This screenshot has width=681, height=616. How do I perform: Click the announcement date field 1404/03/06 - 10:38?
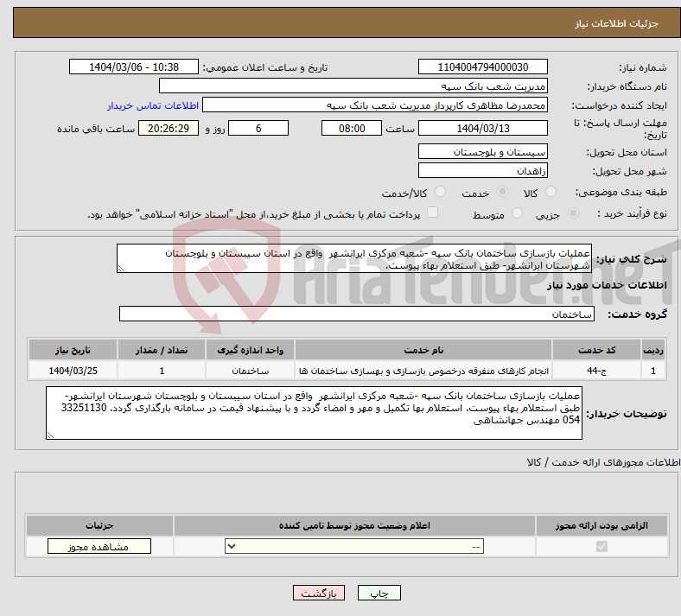coord(134,67)
